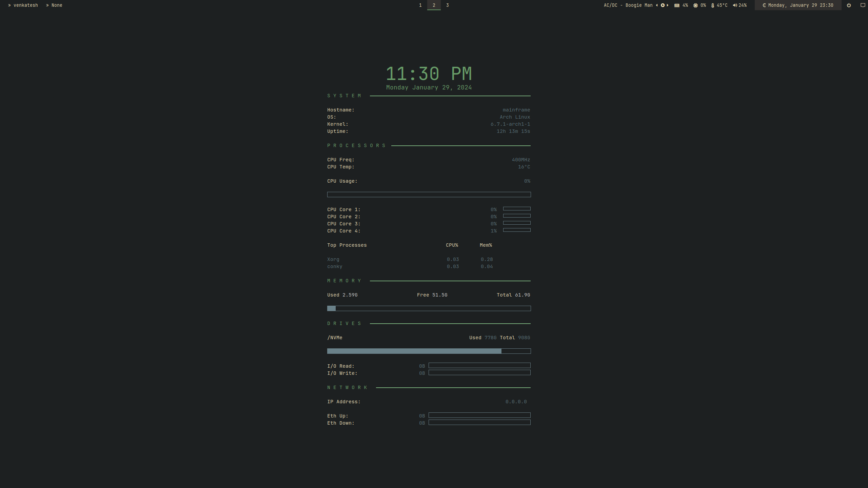Click the AC/DC - Boogie Man song title

(628, 5)
